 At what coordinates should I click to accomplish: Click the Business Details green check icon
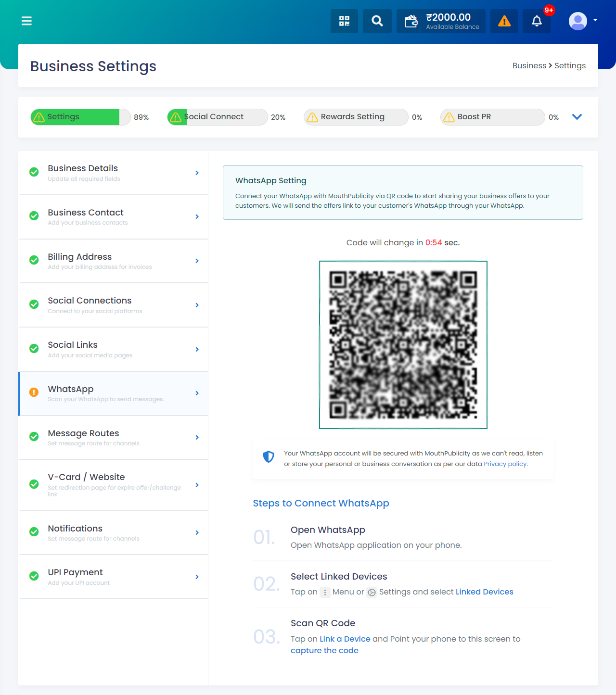[x=34, y=172]
